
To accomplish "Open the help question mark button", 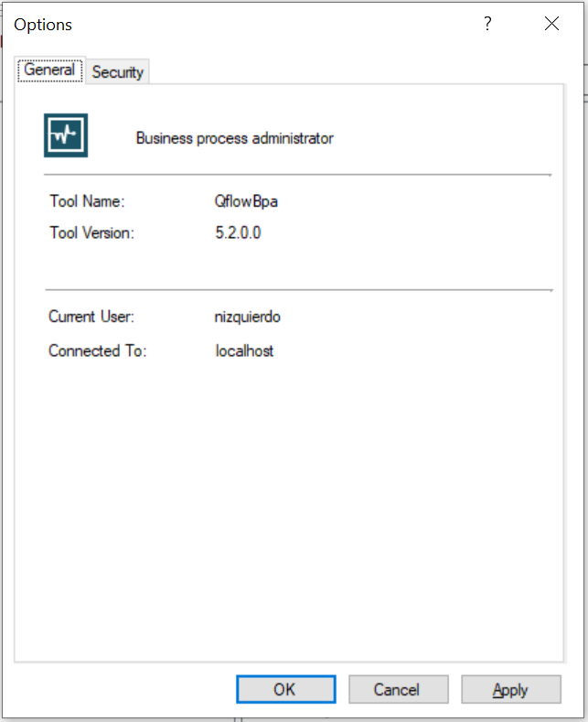I will click(487, 24).
